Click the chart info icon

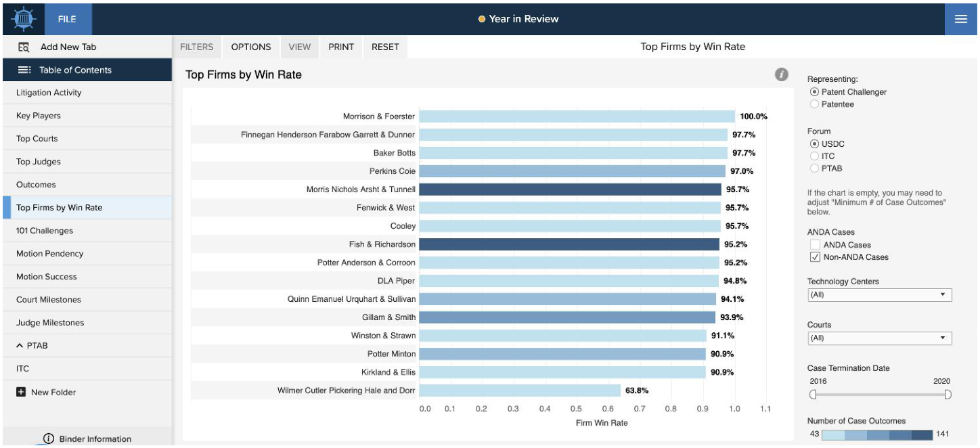(782, 74)
